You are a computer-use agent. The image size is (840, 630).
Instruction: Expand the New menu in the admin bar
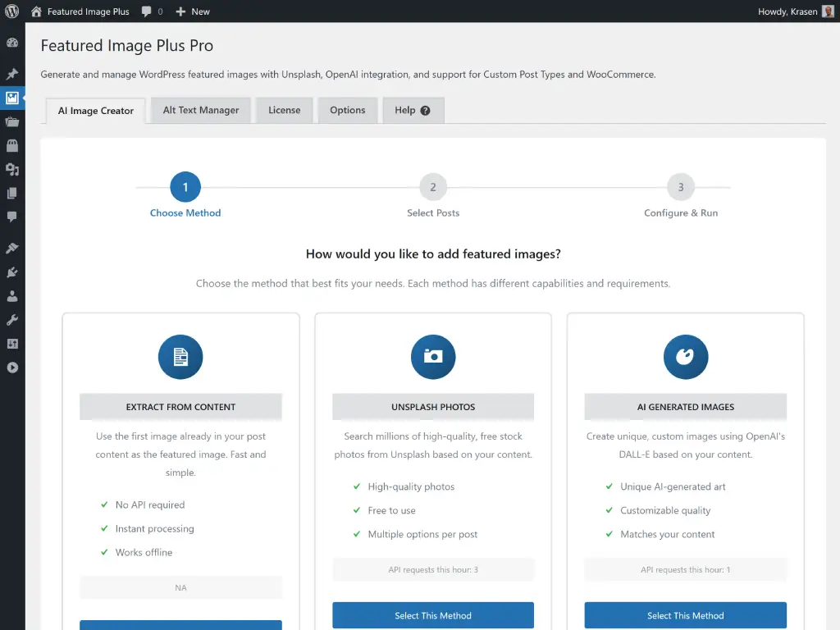pyautogui.click(x=193, y=11)
